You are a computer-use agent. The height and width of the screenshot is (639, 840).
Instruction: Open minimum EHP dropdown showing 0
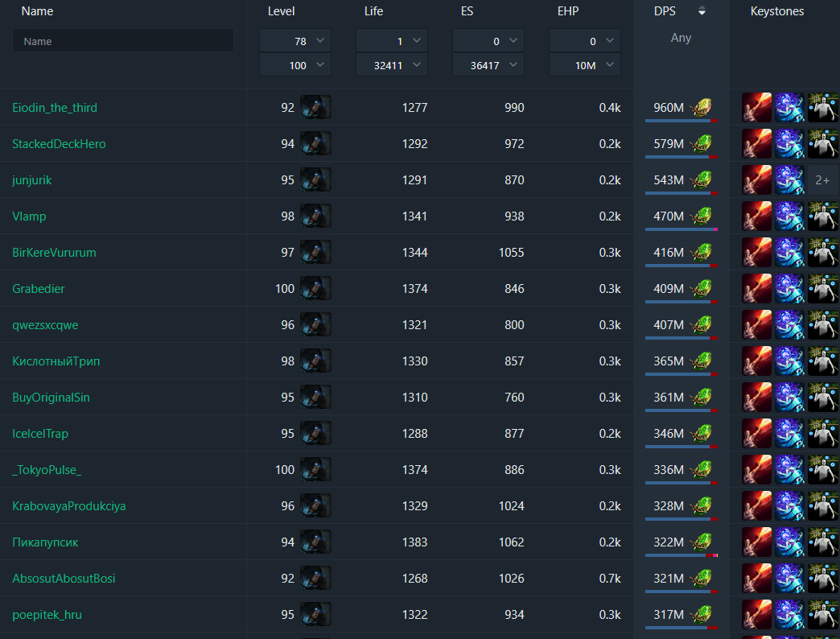point(584,41)
